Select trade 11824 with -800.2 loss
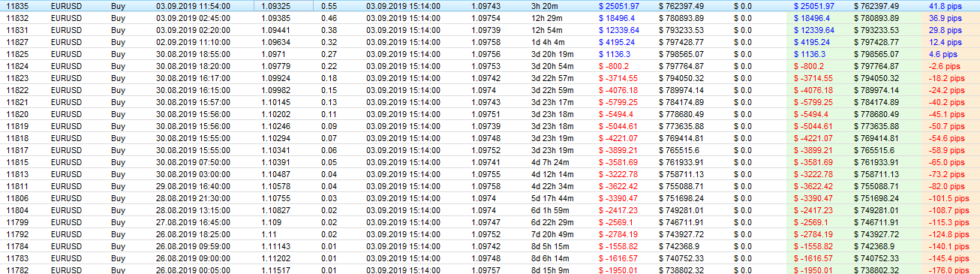980x274 pixels. 490,66
